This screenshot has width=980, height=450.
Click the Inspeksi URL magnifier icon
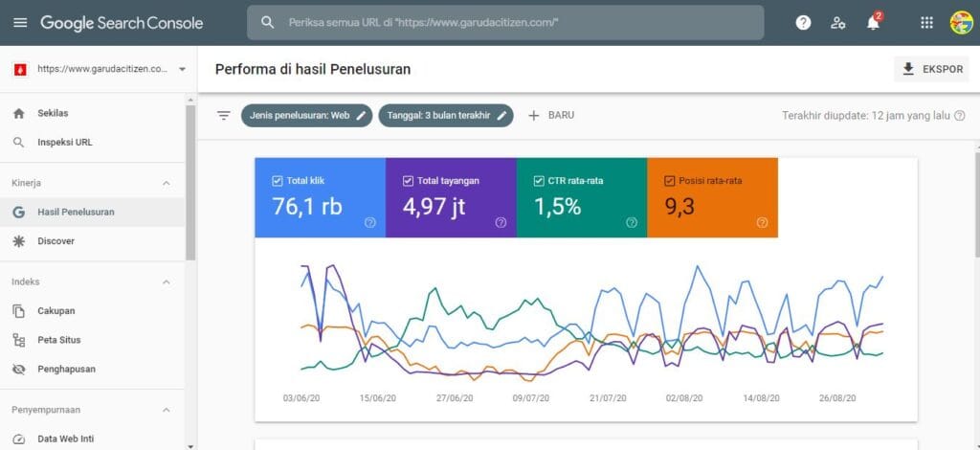(x=19, y=143)
